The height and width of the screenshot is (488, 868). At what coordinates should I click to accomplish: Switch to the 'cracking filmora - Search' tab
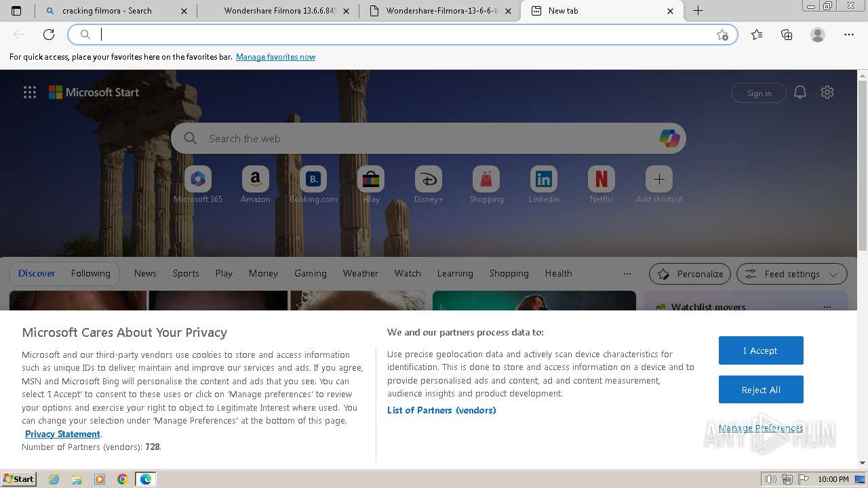click(115, 11)
